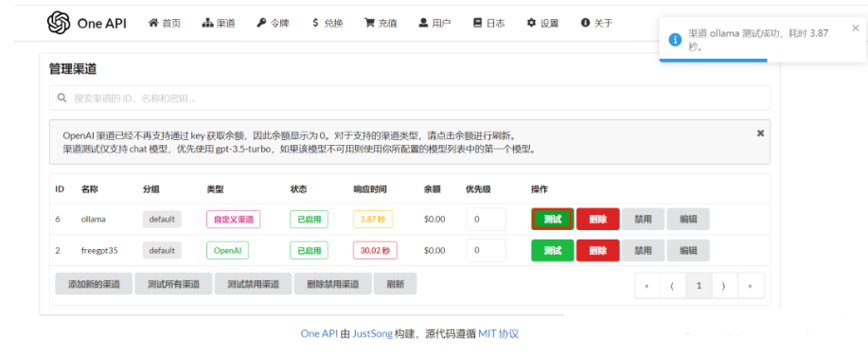The height and width of the screenshot is (356, 868).
Task: Click the magnifier icon in search box
Action: 62,98
